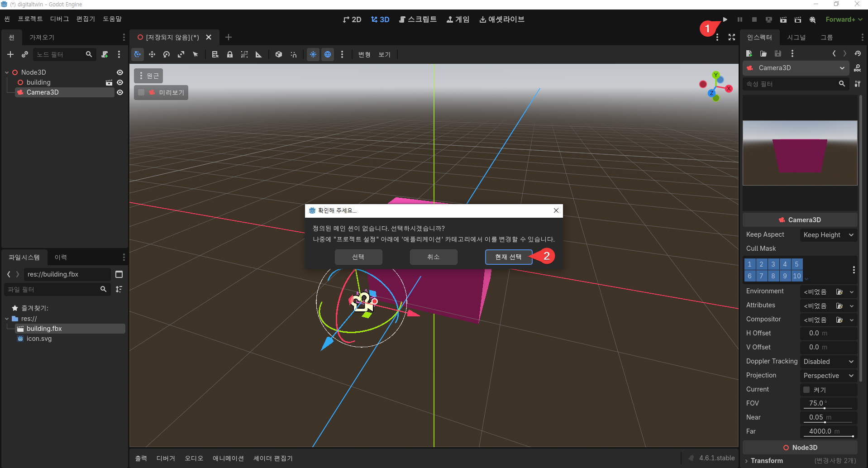Expand the Transform section
Viewport: 868px width, 468px height.
[x=767, y=461]
